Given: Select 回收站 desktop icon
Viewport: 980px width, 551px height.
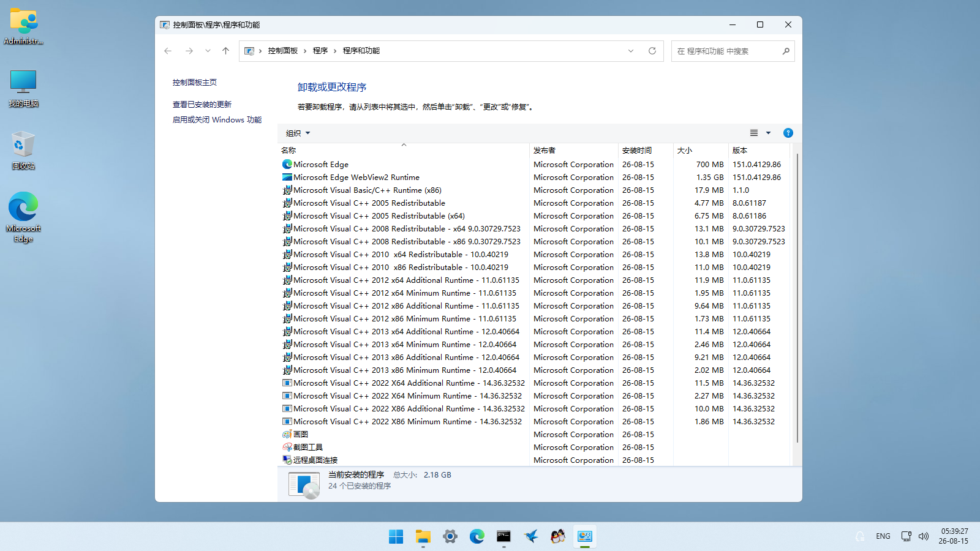Looking at the screenshot, I should [23, 151].
